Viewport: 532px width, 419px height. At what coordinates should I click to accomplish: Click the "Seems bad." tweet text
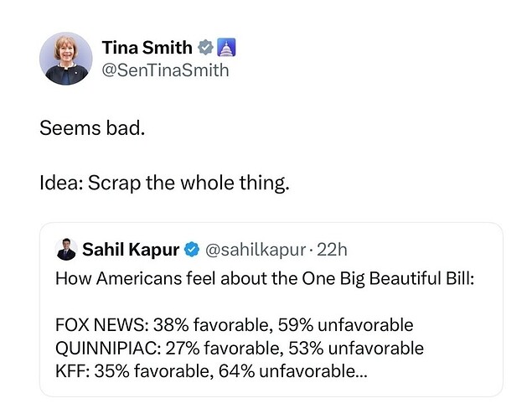point(92,128)
